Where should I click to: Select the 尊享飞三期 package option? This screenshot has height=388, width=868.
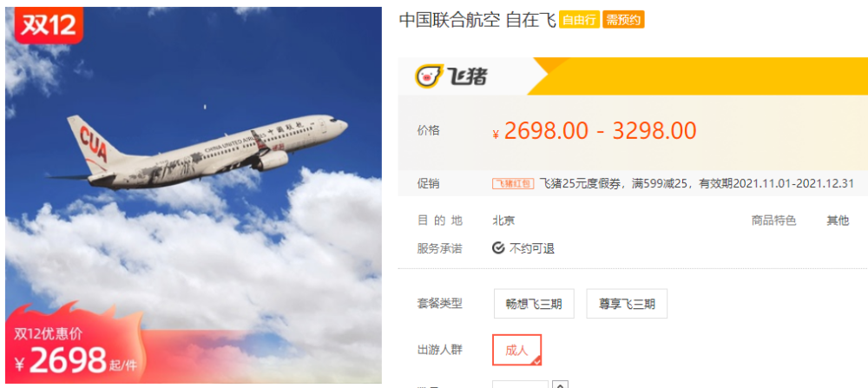coord(627,304)
